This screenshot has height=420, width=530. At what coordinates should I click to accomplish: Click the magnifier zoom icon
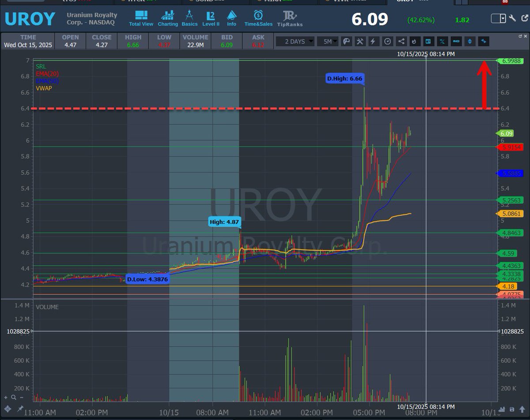tap(14, 397)
